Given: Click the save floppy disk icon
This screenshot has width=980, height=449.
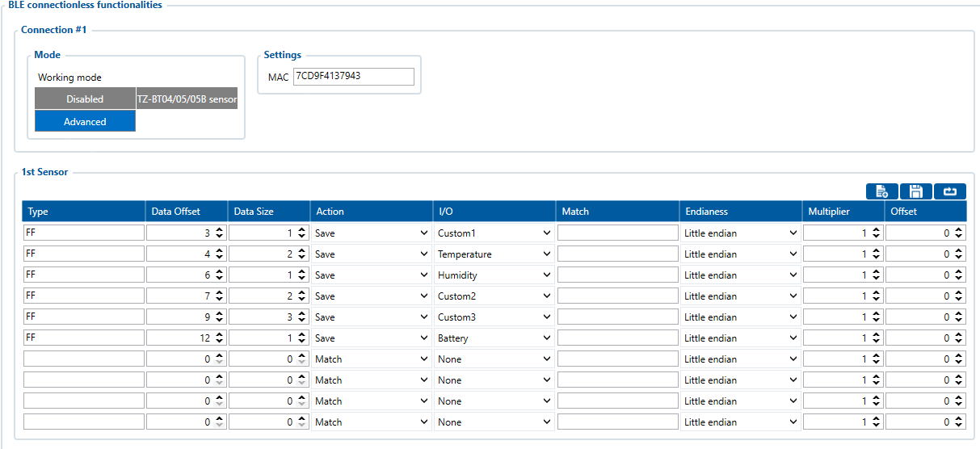Looking at the screenshot, I should coord(915,191).
